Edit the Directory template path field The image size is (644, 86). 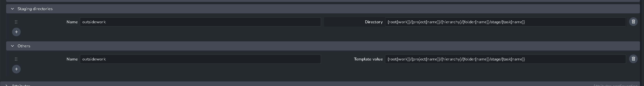tap(505, 22)
